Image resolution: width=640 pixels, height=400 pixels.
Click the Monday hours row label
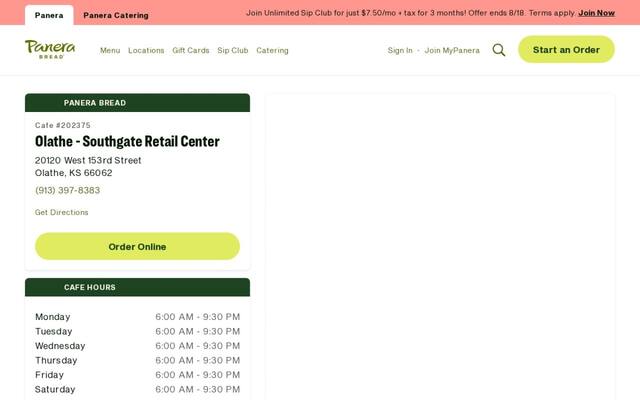tap(53, 317)
